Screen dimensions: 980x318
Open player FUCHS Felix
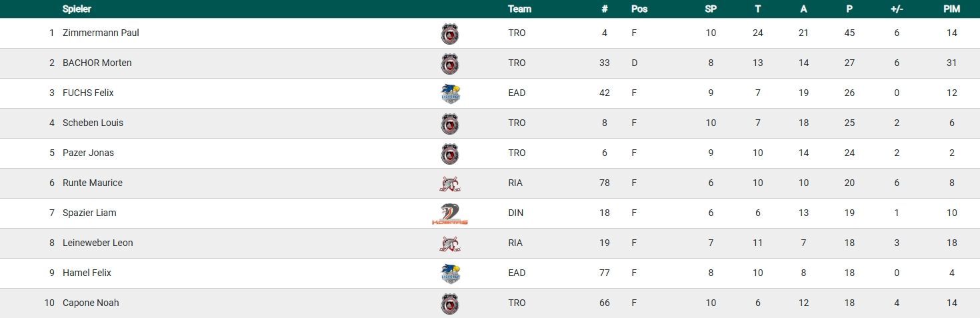(88, 93)
